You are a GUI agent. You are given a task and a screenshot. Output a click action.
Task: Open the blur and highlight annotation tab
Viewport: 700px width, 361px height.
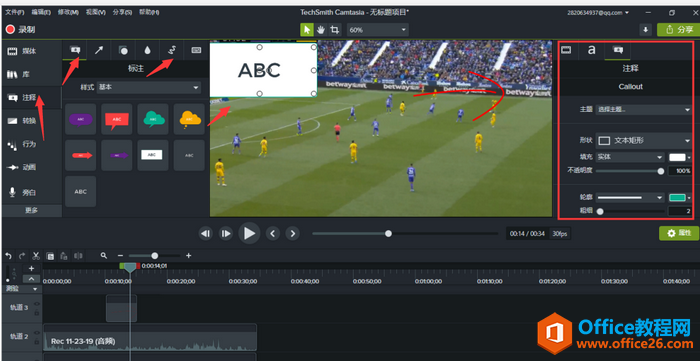pyautogui.click(x=147, y=50)
